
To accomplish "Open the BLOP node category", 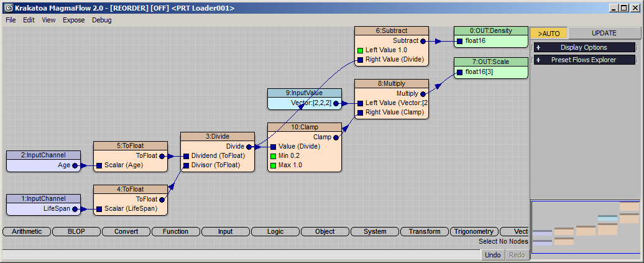I will [76, 232].
